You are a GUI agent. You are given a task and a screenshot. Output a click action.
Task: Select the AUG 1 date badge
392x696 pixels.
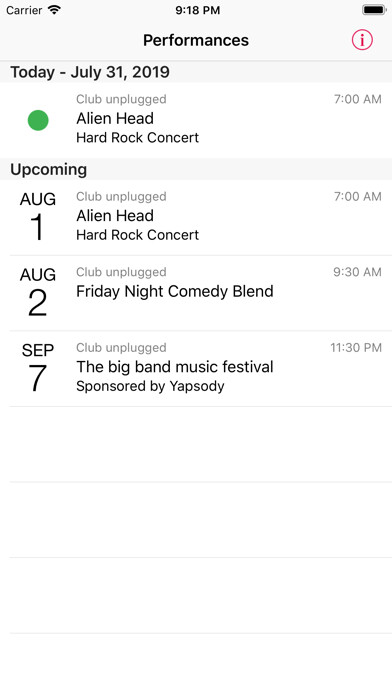click(x=38, y=217)
